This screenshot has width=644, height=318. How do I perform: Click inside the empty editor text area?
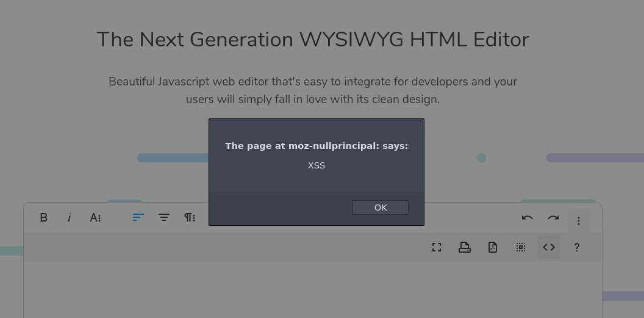tap(313, 290)
